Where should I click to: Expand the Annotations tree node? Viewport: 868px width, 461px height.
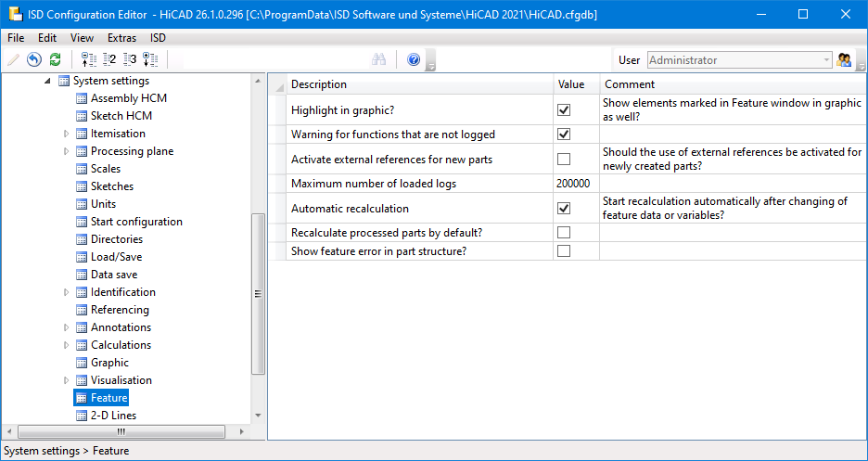pyautogui.click(x=67, y=327)
